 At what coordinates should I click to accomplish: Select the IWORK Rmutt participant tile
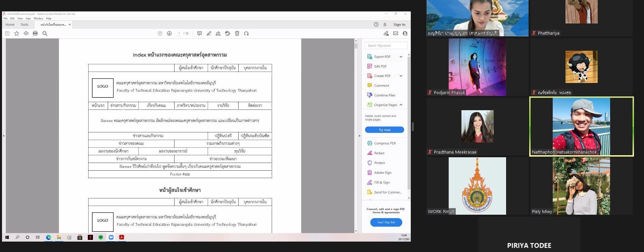click(477, 186)
